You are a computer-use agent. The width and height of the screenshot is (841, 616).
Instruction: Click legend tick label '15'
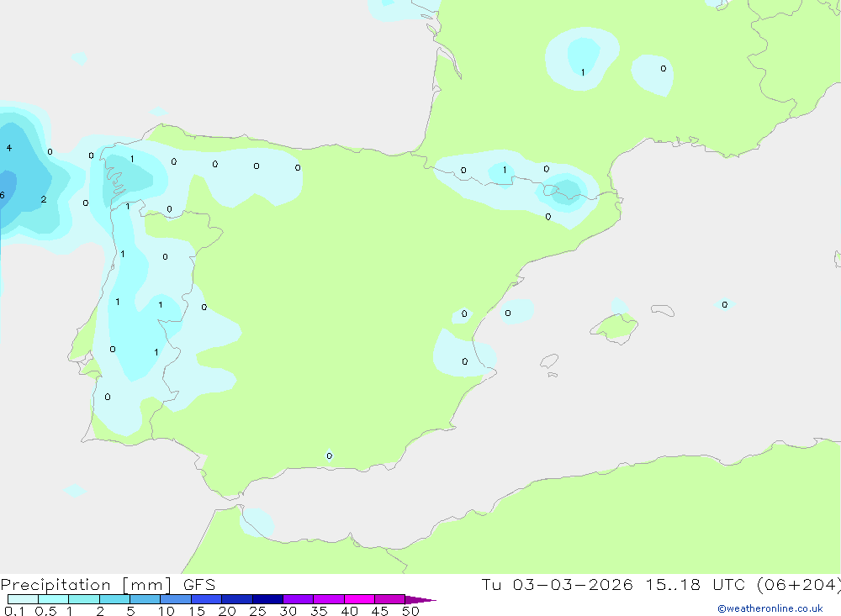click(x=197, y=611)
